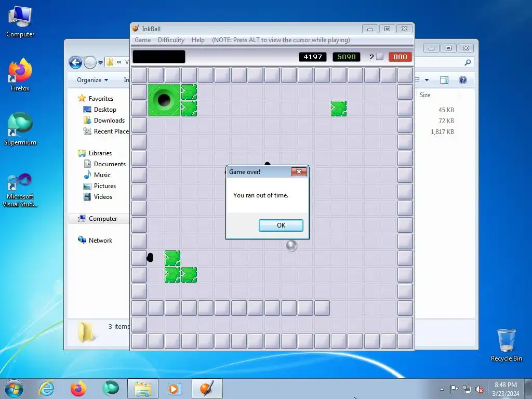Click the muted volume tray icon
Screen dimensions: 532x399
click(x=480, y=389)
